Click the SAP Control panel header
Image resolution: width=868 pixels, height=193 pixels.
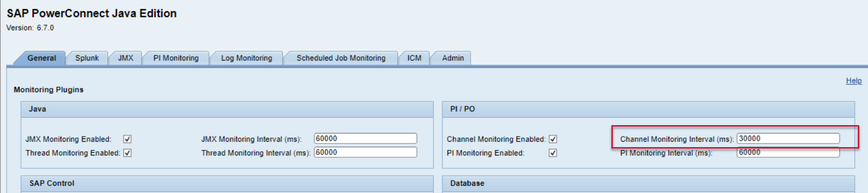227,183
